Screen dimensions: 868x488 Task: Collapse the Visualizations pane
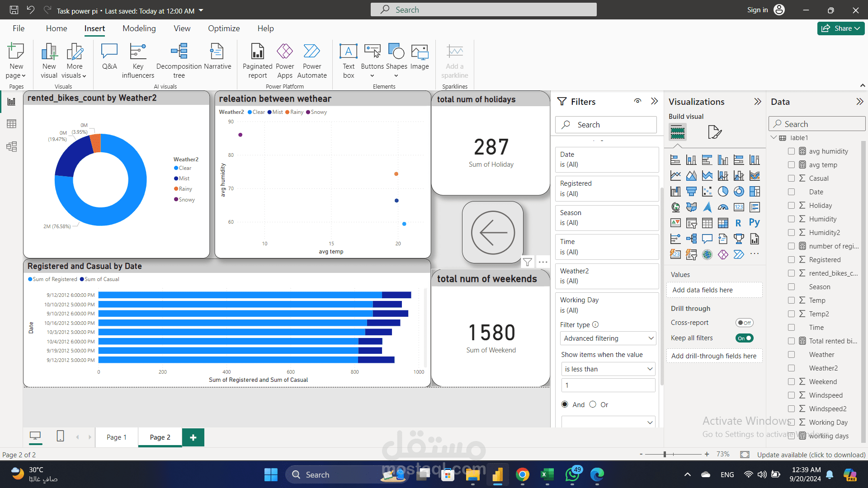(x=758, y=102)
